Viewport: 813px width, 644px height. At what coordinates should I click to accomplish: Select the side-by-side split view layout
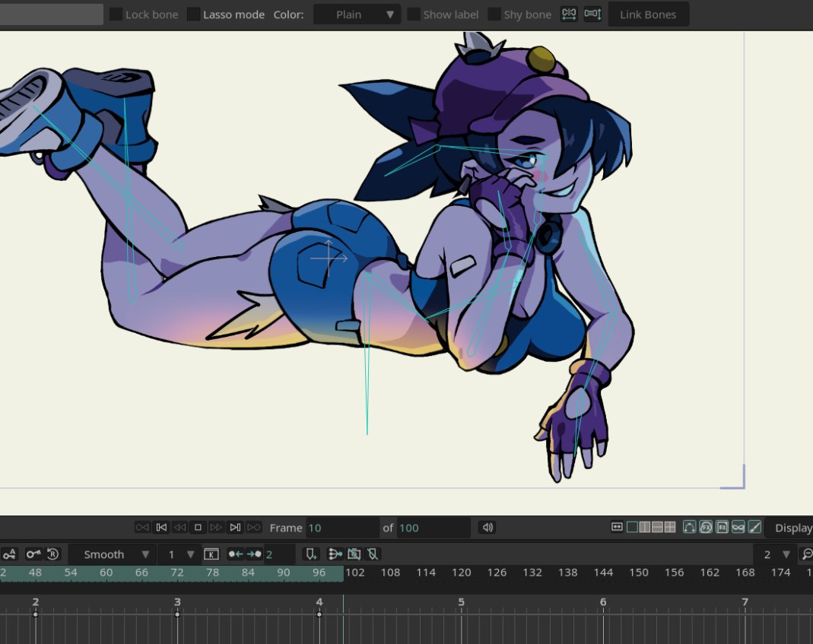click(645, 527)
